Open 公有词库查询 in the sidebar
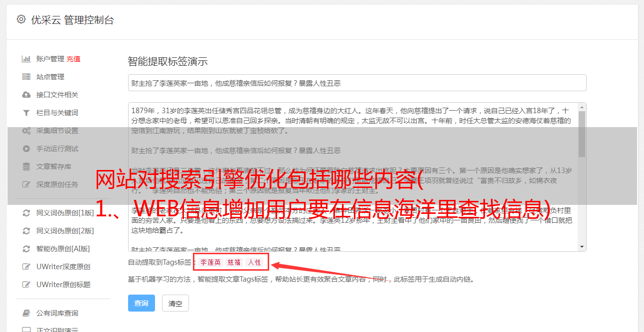This screenshot has height=332, width=644. [x=57, y=313]
